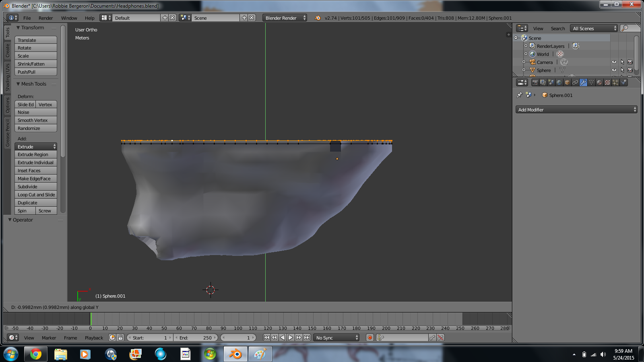Play the animation forward

291,337
